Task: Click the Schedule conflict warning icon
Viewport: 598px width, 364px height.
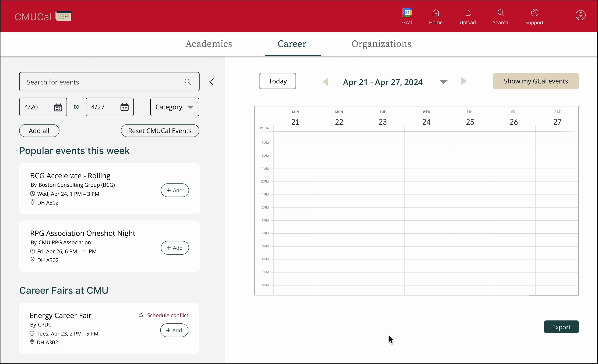Action: coord(141,315)
